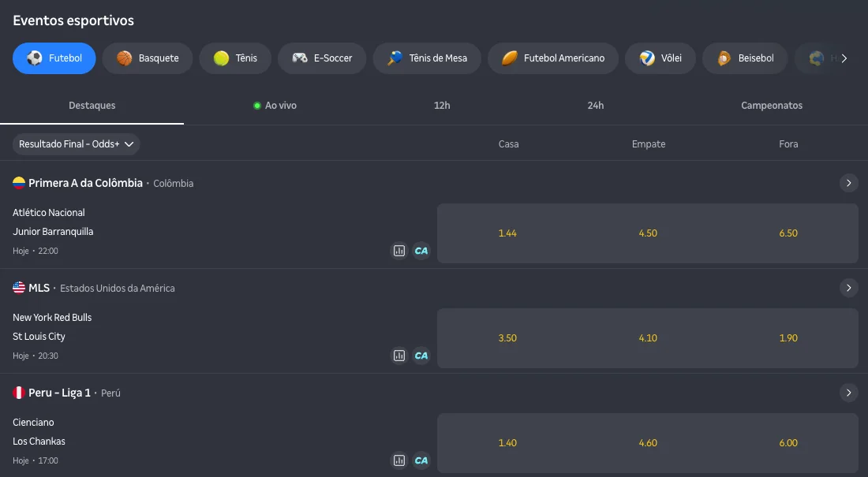The width and height of the screenshot is (868, 477).
Task: Click the Colombia flag icon
Action: [19, 183]
